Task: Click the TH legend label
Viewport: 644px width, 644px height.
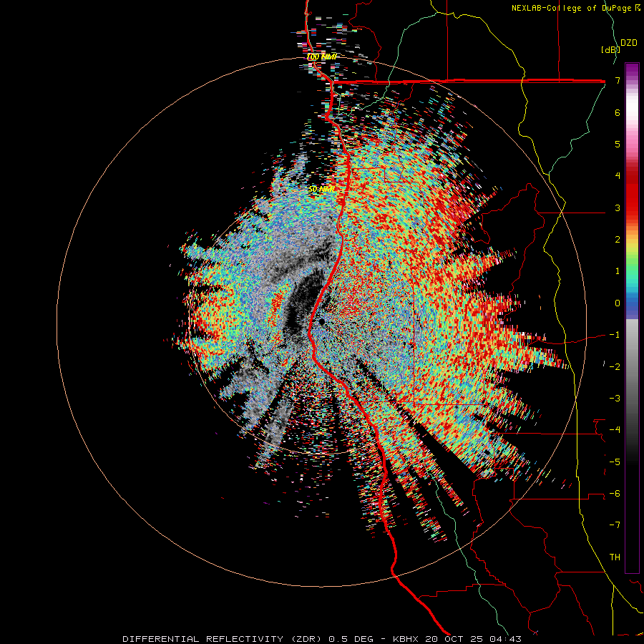Action: (x=615, y=557)
